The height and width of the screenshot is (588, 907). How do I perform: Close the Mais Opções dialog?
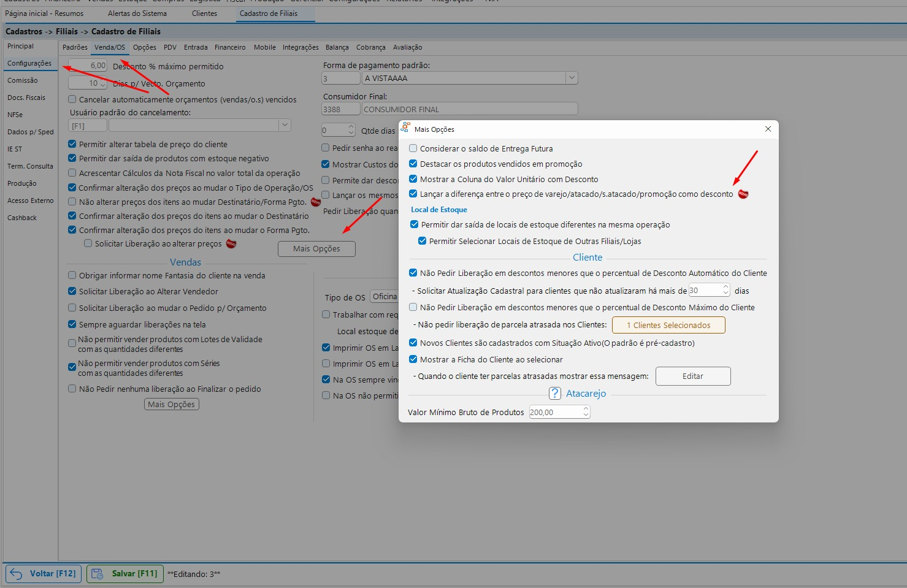click(x=768, y=129)
